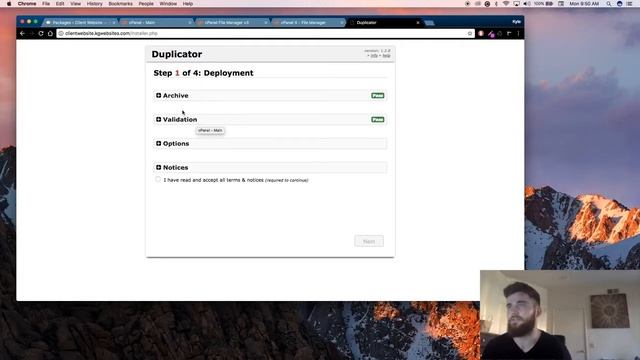Open the Help menu
This screenshot has width=640, height=360.
point(188,4)
